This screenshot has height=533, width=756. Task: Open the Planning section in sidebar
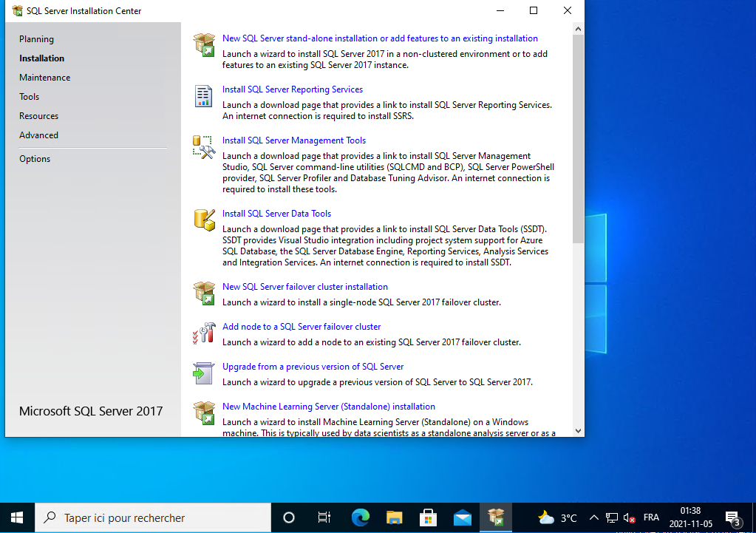[x=36, y=39]
